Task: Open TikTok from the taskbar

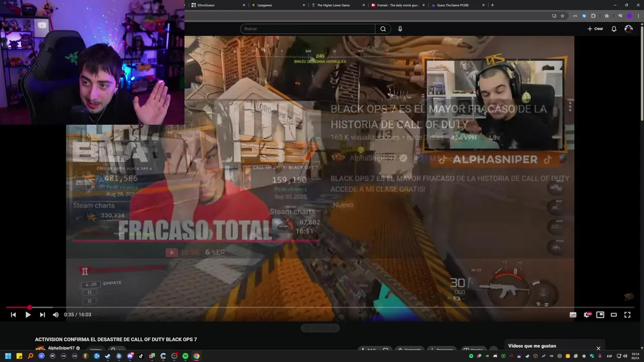Action: pyautogui.click(x=141, y=356)
